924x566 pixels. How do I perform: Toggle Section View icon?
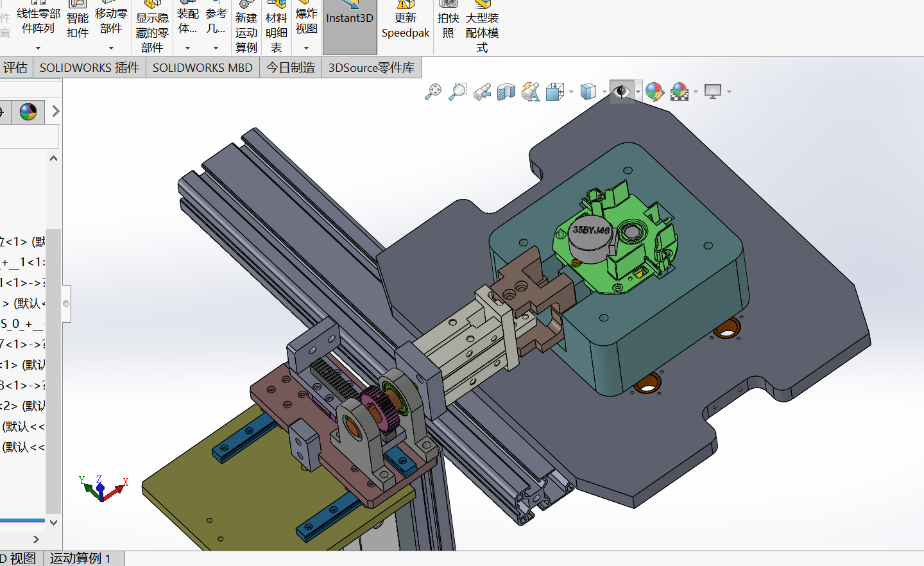point(506,92)
